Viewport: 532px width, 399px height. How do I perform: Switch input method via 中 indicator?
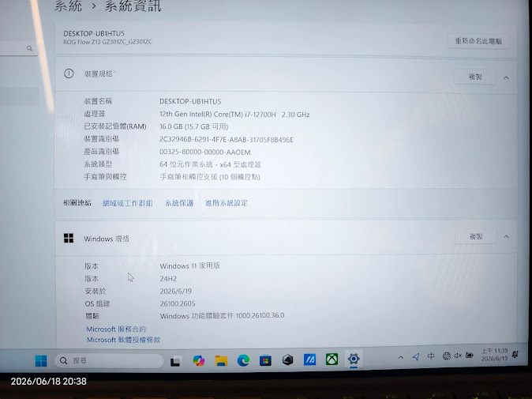(431, 356)
